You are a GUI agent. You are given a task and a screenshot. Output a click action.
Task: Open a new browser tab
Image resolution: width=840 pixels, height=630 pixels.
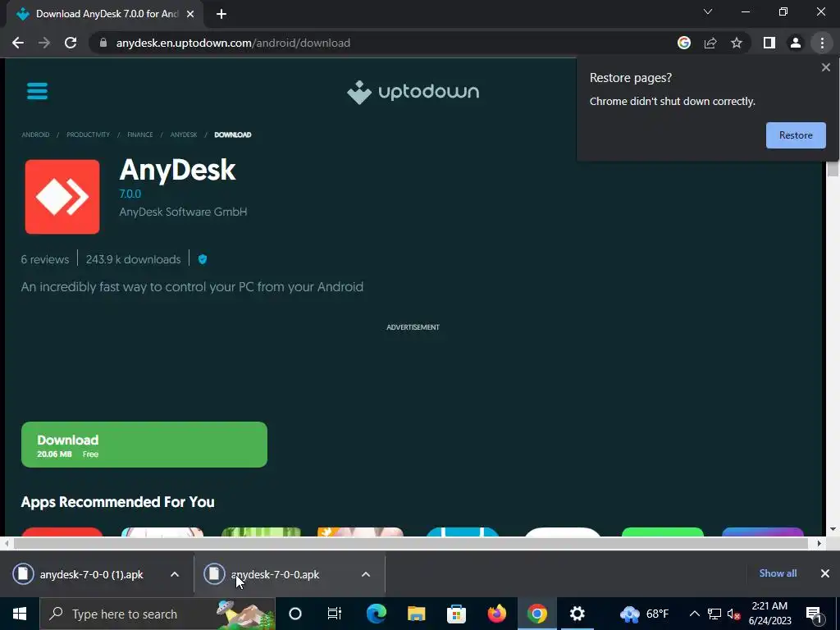point(221,14)
